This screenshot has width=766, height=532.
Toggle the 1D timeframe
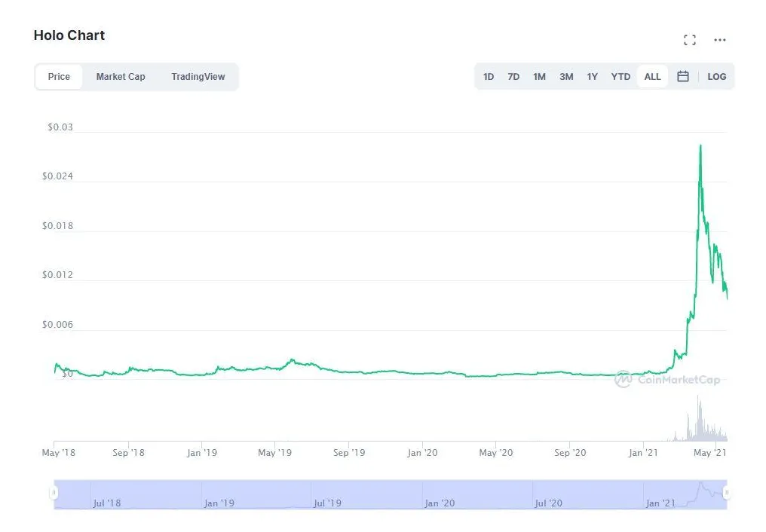click(488, 76)
